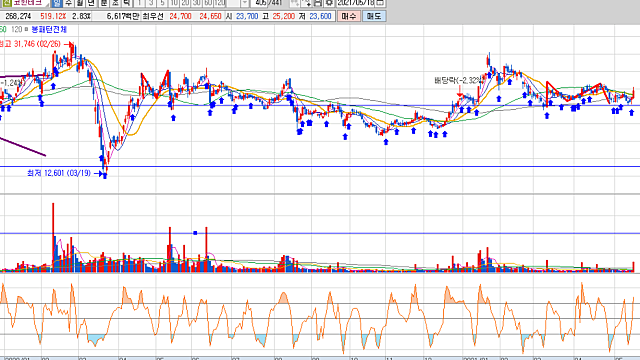Click the 24,650 best bid price

[210, 16]
